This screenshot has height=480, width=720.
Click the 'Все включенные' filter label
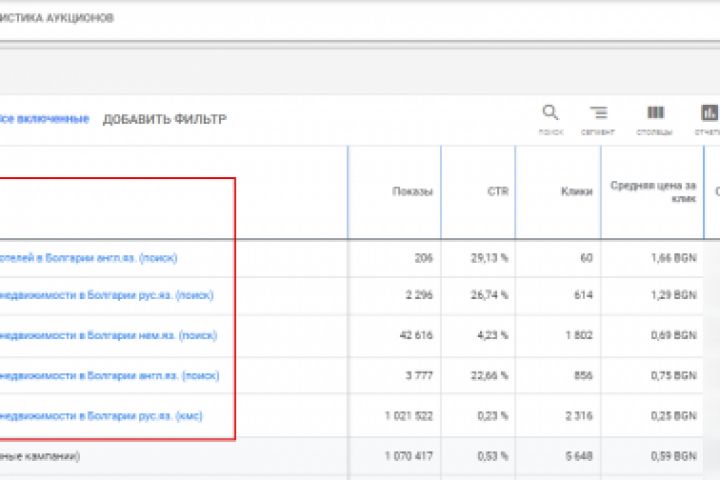coord(44,119)
